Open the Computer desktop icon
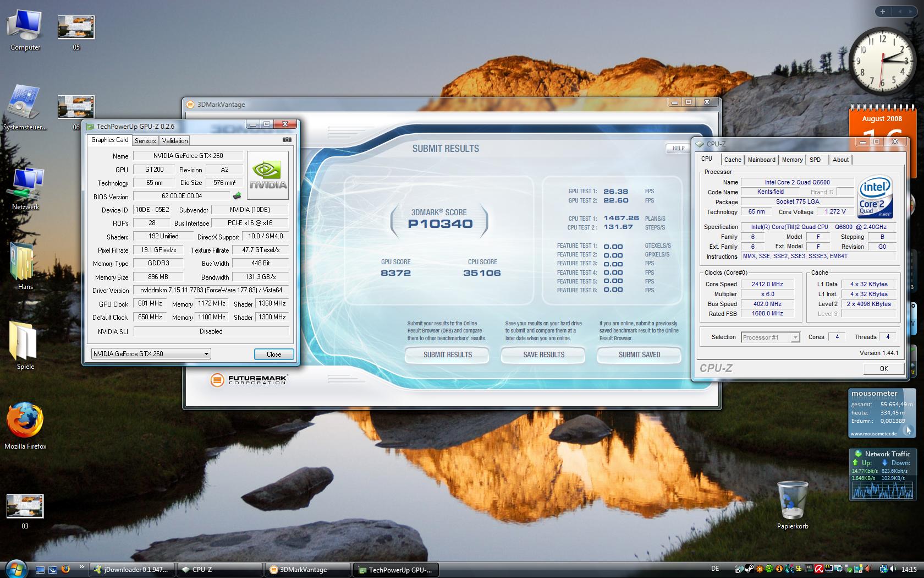 [x=25, y=30]
